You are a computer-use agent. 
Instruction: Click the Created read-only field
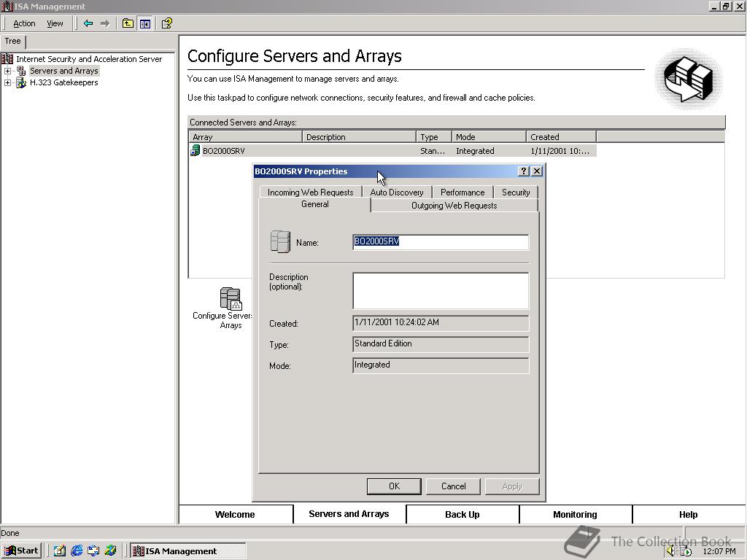441,323
